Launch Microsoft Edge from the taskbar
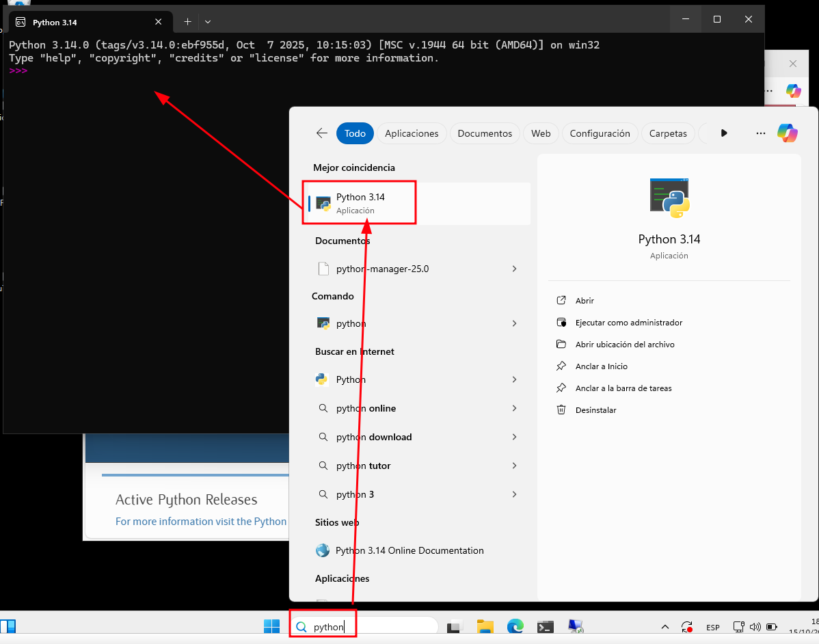This screenshot has height=644, width=819. [515, 626]
